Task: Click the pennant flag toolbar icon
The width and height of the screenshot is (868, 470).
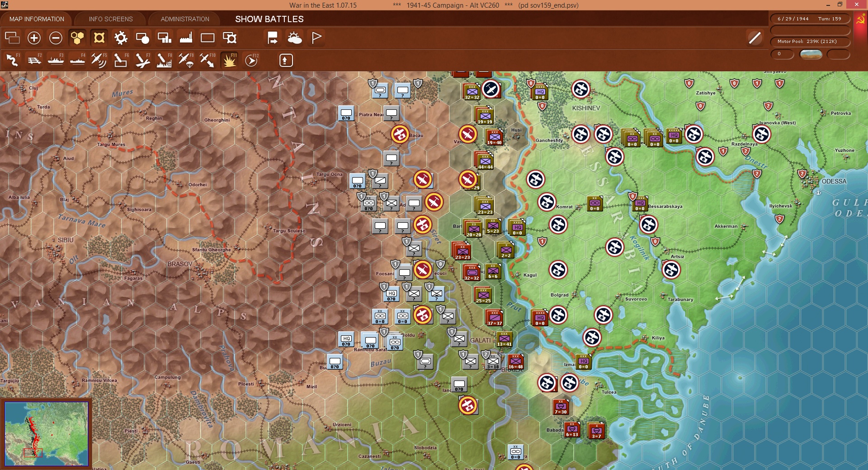Action: [x=316, y=38]
